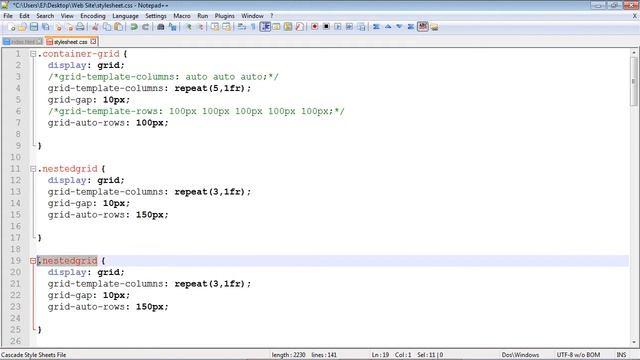Image resolution: width=640 pixels, height=360 pixels.
Task: Open the Window menu
Action: [252, 16]
